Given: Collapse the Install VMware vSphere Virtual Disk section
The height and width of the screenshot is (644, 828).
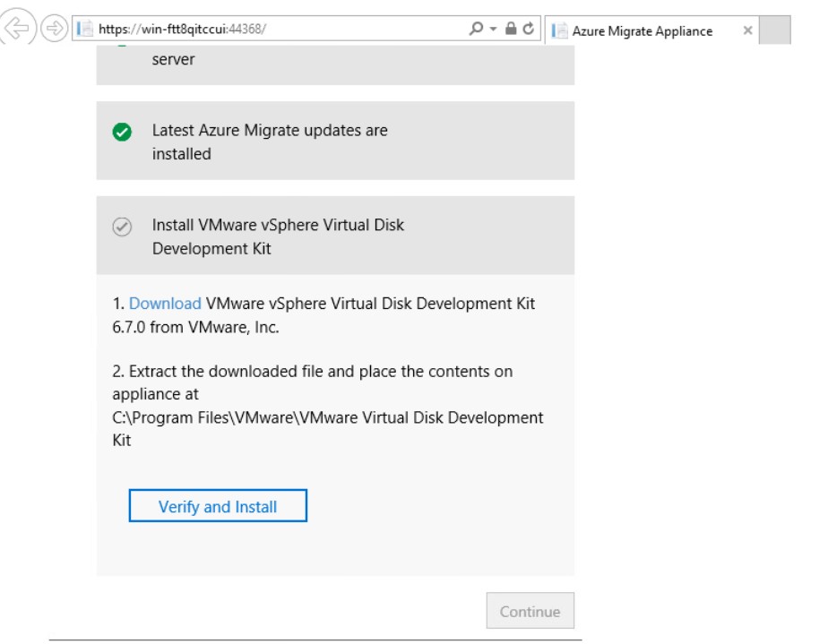Looking at the screenshot, I should tap(335, 236).
